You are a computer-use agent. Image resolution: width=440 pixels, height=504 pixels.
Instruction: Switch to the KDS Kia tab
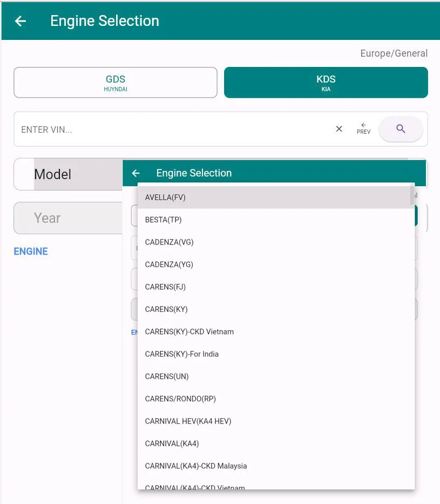(326, 83)
